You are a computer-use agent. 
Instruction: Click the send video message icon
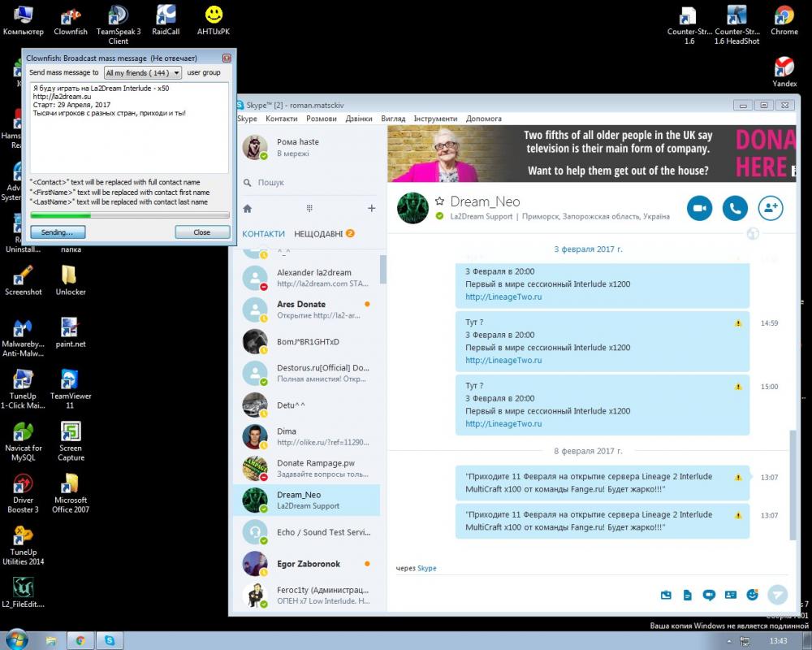[709, 595]
